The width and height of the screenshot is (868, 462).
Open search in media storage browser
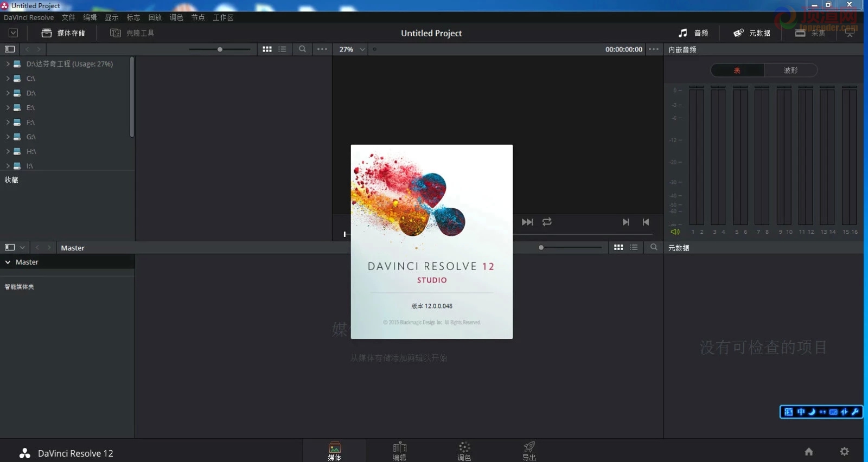[x=302, y=49]
